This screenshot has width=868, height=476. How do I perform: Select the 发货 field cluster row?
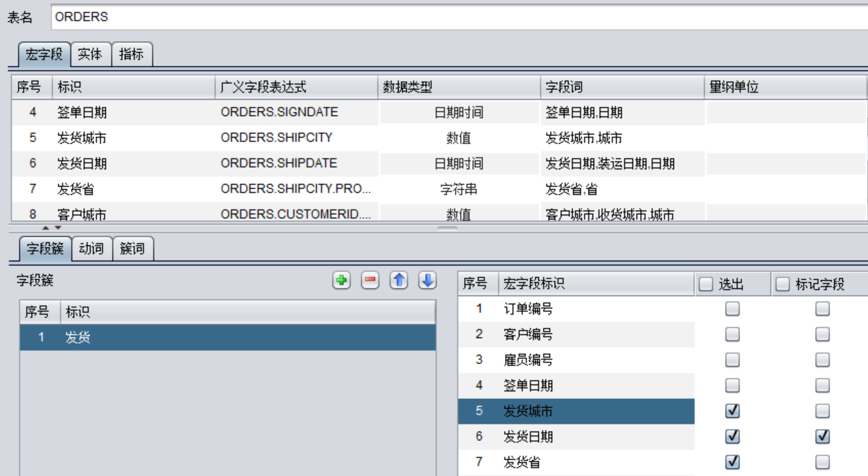tap(227, 338)
